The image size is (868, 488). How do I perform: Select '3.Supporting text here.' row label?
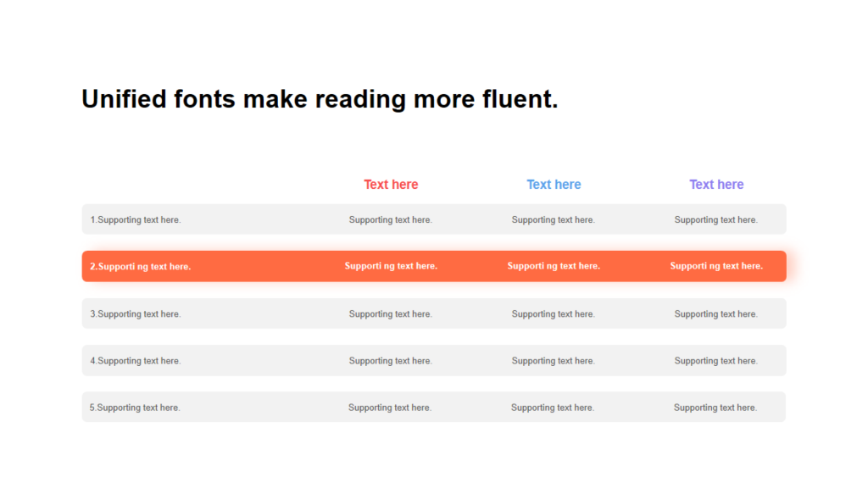pos(136,313)
